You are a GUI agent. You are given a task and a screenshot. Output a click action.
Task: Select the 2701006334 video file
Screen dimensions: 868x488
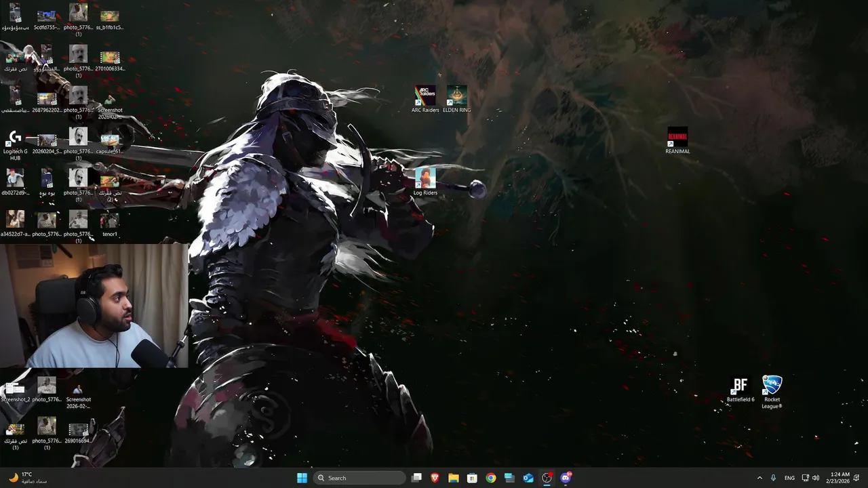click(x=109, y=60)
